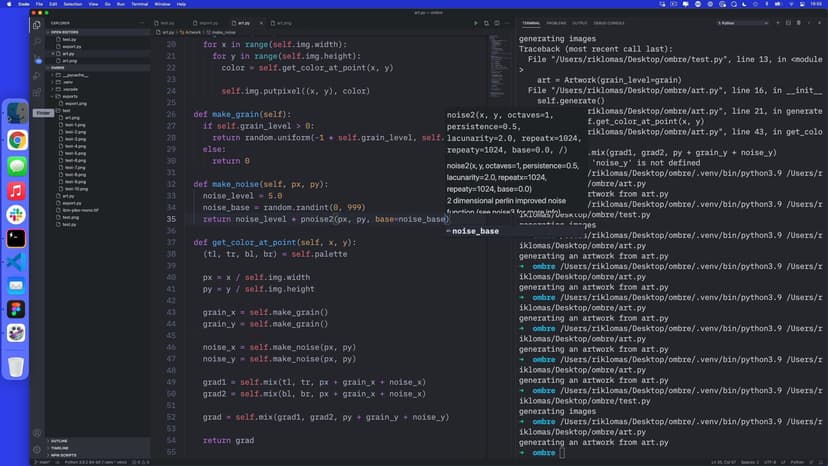Run the Python file with play button
The height and width of the screenshot is (466, 828).
click(x=476, y=22)
